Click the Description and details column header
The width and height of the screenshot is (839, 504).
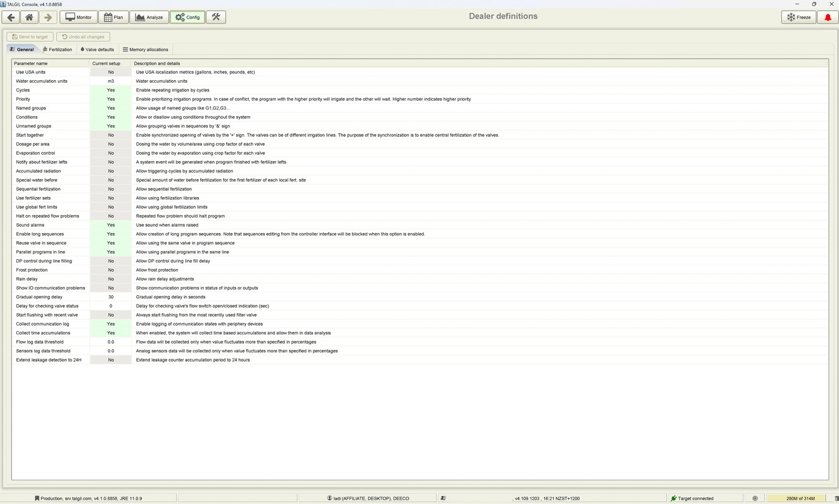(x=480, y=63)
